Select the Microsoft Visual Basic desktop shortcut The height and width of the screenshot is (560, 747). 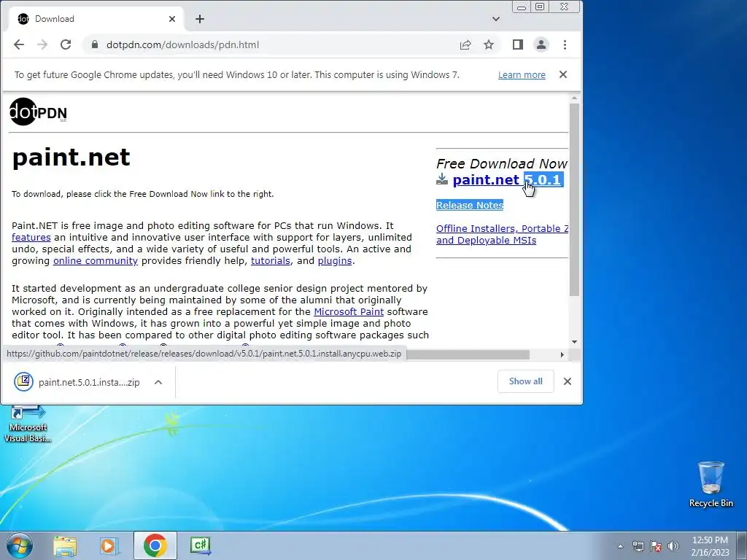tap(28, 424)
